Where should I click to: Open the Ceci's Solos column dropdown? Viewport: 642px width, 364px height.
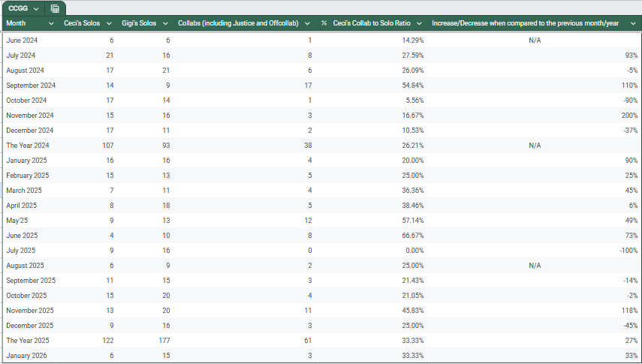coord(109,23)
